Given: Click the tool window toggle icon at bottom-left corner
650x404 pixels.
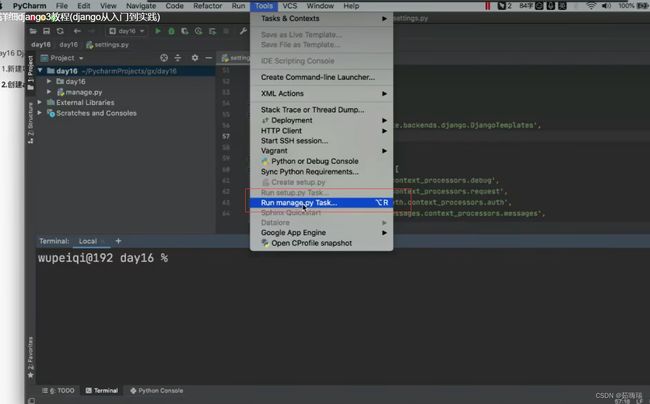Looking at the screenshot, I should [x=31, y=400].
